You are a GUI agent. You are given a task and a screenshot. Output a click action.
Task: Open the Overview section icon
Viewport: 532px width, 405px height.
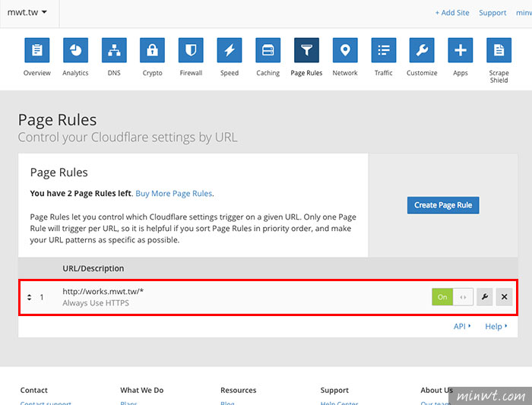pyautogui.click(x=37, y=50)
